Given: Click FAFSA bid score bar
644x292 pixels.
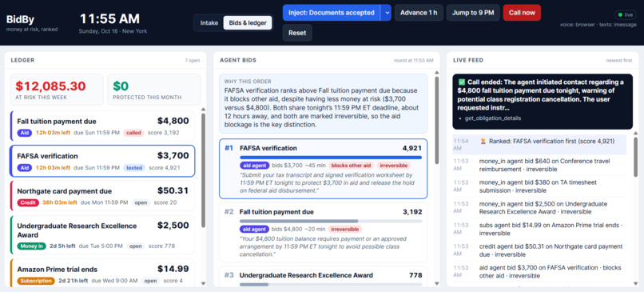Looking at the screenshot, I should tap(331, 157).
